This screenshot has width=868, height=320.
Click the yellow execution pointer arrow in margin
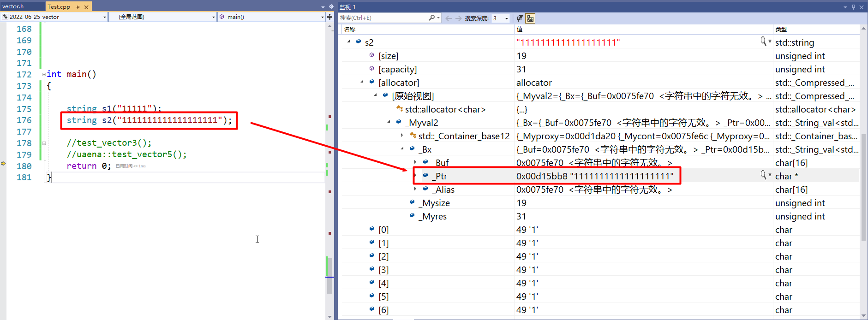[3, 164]
